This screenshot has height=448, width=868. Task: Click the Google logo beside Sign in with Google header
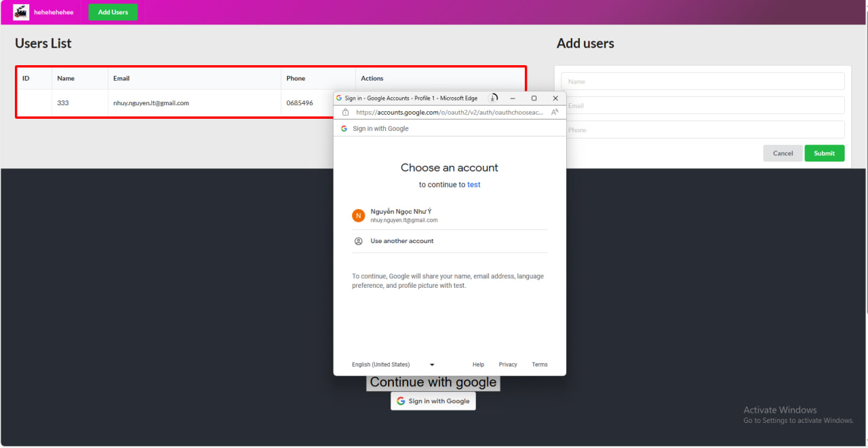344,128
